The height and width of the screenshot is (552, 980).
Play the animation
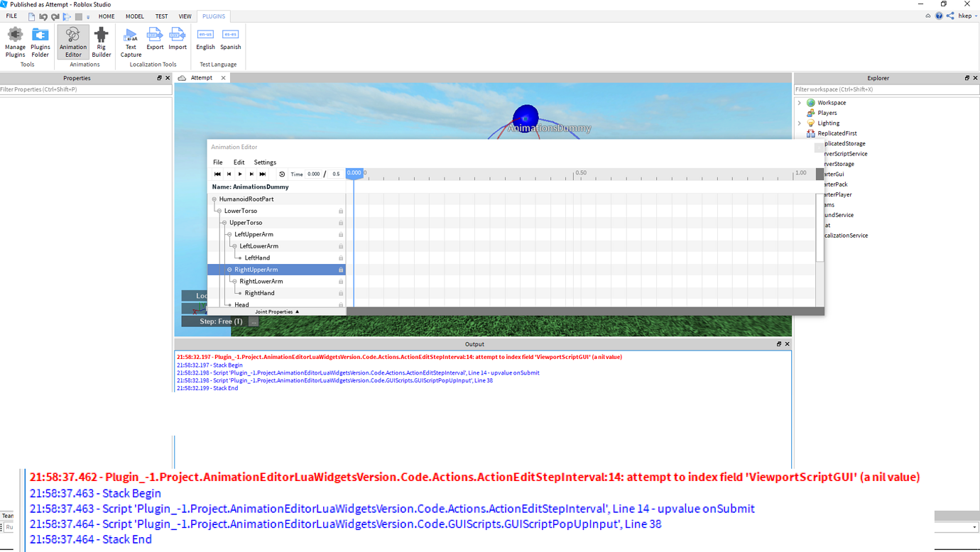[x=240, y=174]
